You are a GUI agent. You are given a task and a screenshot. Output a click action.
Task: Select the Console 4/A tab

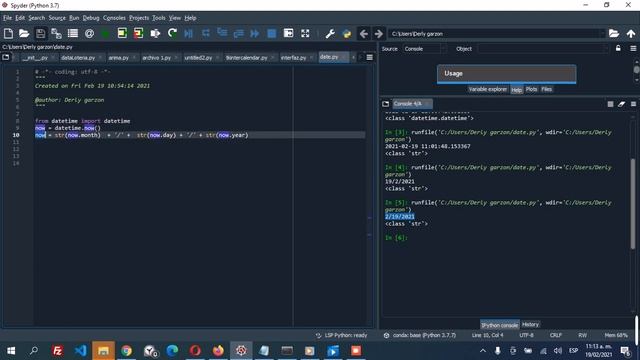point(411,104)
